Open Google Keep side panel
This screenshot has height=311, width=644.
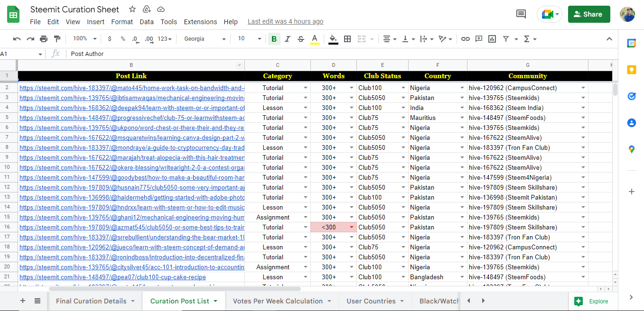[631, 70]
